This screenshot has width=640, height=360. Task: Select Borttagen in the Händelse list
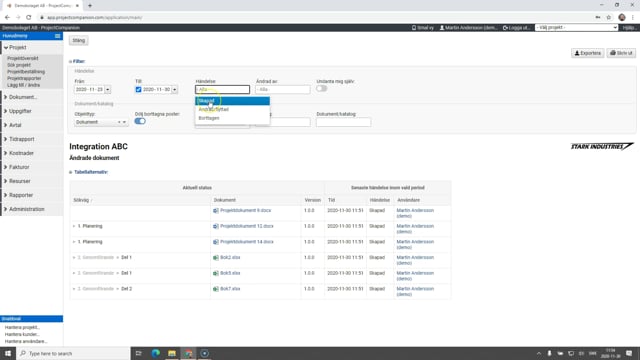pyautogui.click(x=232, y=118)
